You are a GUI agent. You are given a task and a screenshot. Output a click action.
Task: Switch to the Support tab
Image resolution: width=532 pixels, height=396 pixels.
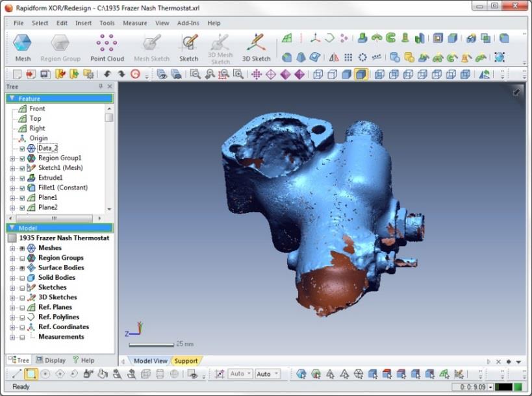pos(186,361)
